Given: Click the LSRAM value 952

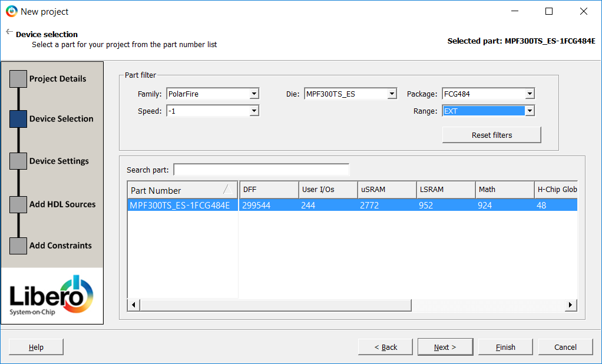Looking at the screenshot, I should click(x=426, y=206).
